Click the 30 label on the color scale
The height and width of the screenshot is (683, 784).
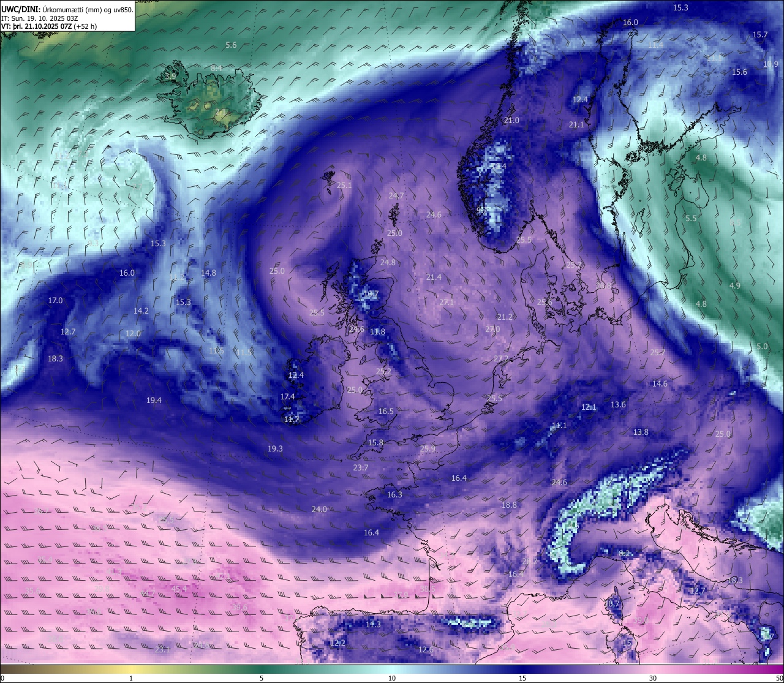[x=653, y=678]
